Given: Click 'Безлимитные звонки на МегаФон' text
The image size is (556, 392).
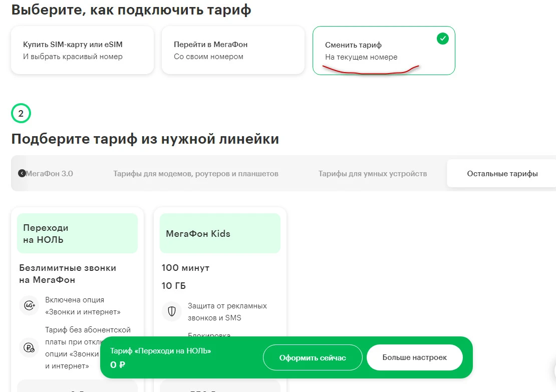Looking at the screenshot, I should [68, 274].
